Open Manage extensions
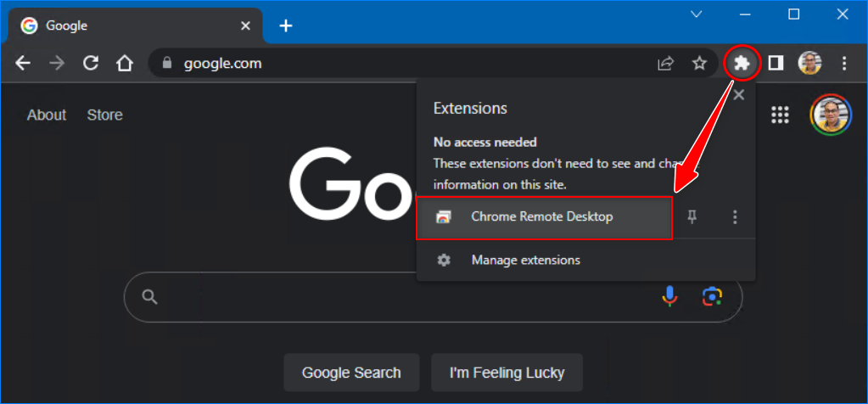Screen dimensions: 868x404 click(x=525, y=261)
